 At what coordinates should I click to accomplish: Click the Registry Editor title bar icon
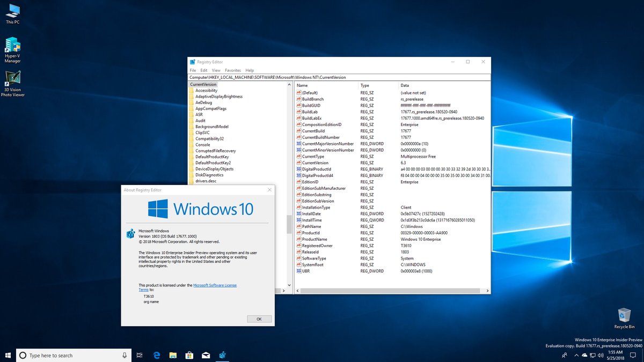tap(193, 62)
